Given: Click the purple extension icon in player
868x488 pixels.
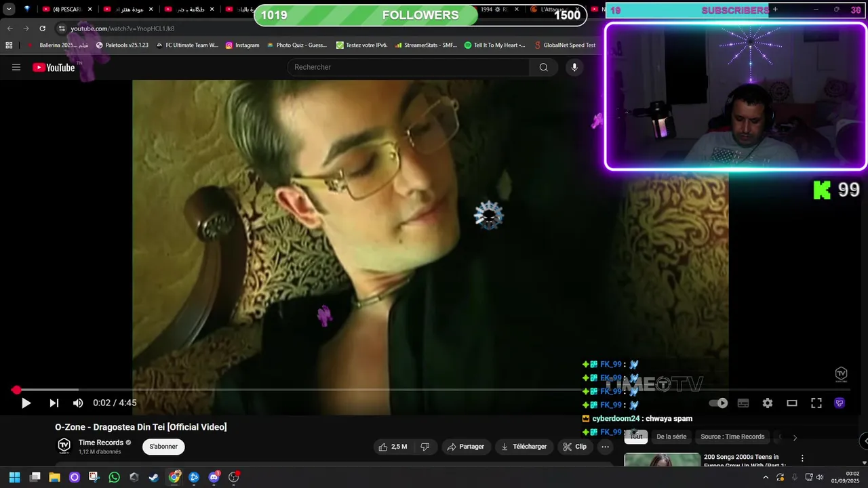Looking at the screenshot, I should (840, 403).
